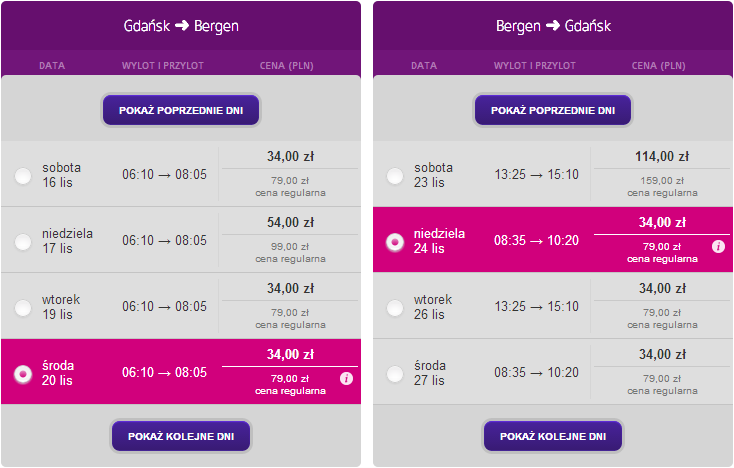Screen dimensions: 734x468
Task: Select Saturday 23 Nov Bergen–Gdańsk flight
Action: [395, 176]
